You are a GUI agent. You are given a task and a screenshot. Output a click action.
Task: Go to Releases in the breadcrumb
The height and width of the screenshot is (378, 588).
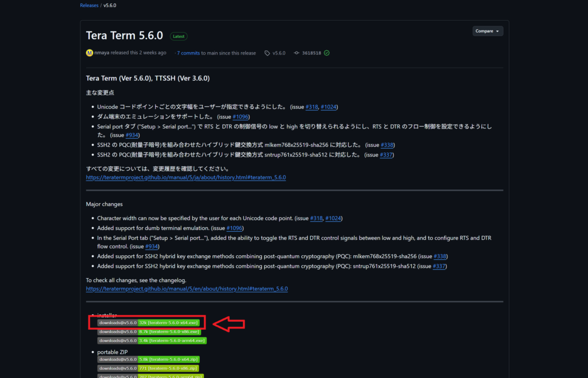click(x=89, y=5)
